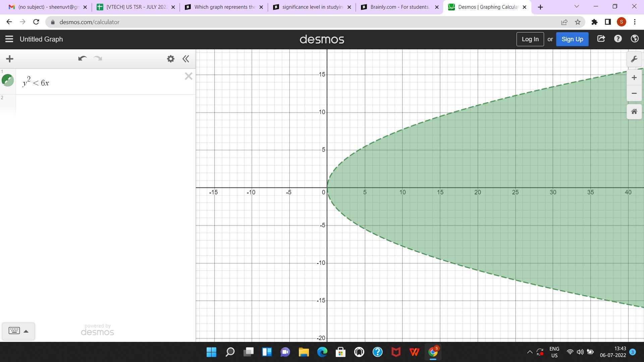
Task: Open the Add Item plus menu
Action: point(10,59)
